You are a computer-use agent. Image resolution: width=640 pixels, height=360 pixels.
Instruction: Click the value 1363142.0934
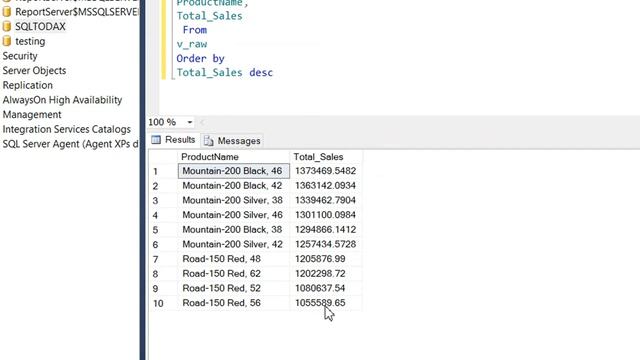325,186
